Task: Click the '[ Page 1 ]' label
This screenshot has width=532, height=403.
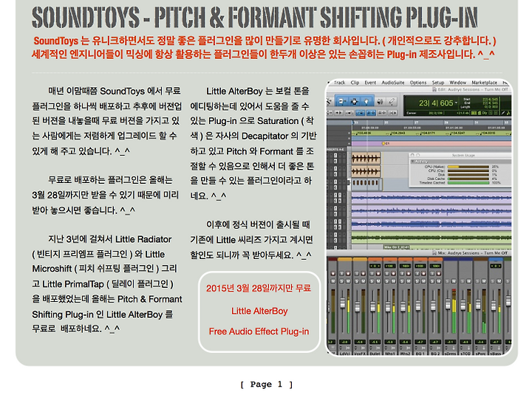Action: point(266,385)
